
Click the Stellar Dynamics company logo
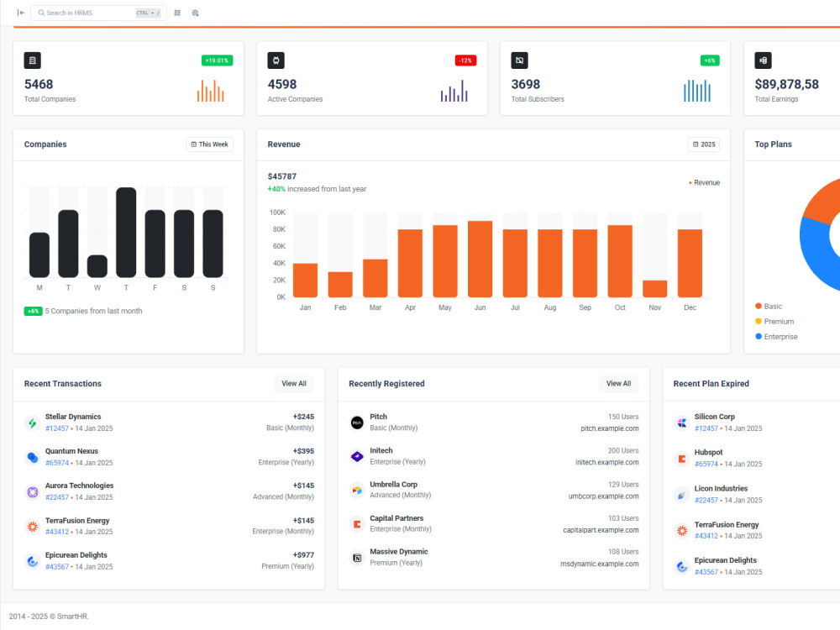(33, 423)
